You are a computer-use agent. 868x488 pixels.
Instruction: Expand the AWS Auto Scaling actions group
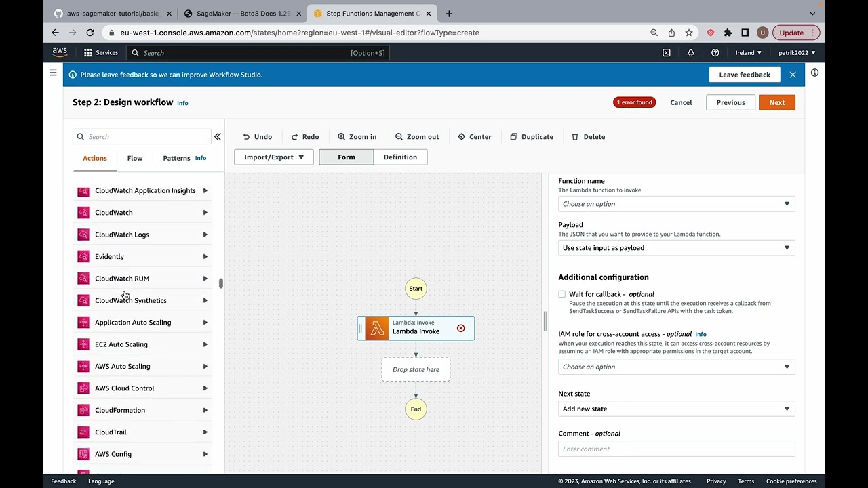[x=205, y=367]
